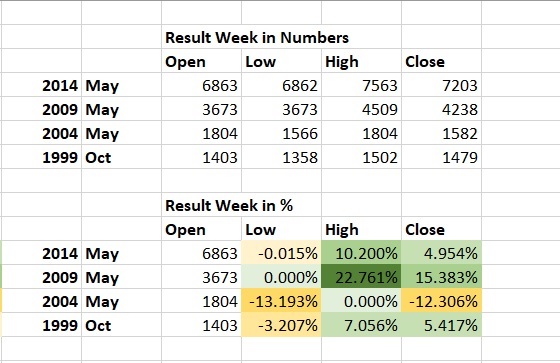
Task: Select the 'Close' header in numbers table
Action: point(441,61)
